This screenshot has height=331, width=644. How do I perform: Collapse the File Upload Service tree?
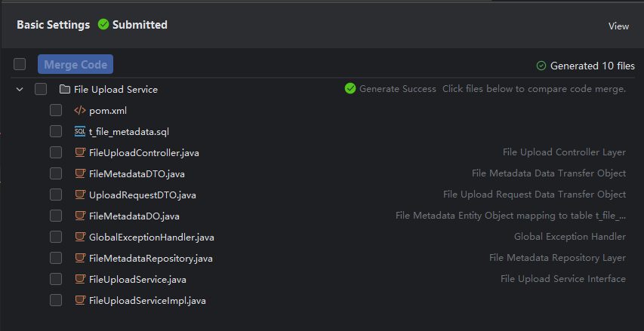click(20, 89)
